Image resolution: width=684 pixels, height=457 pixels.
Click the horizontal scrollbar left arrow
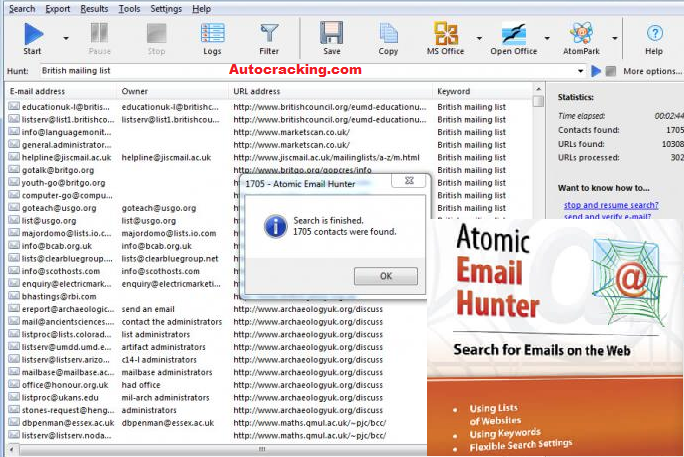(12, 449)
